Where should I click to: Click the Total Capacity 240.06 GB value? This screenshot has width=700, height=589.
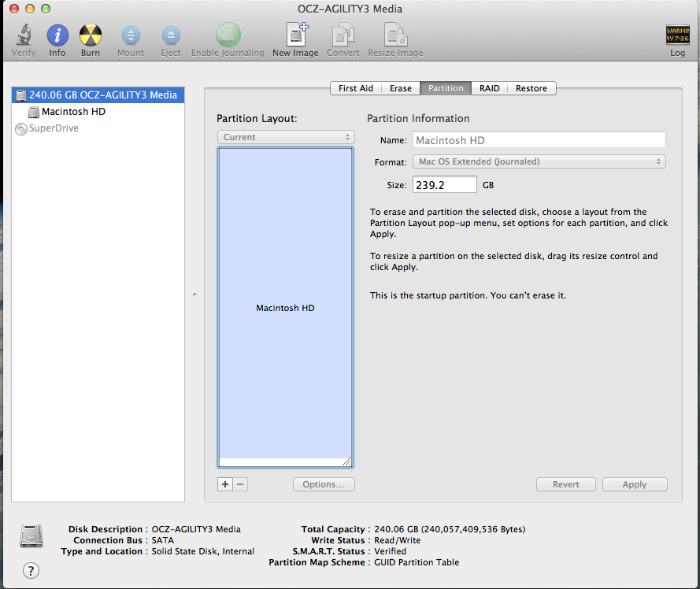(450, 529)
